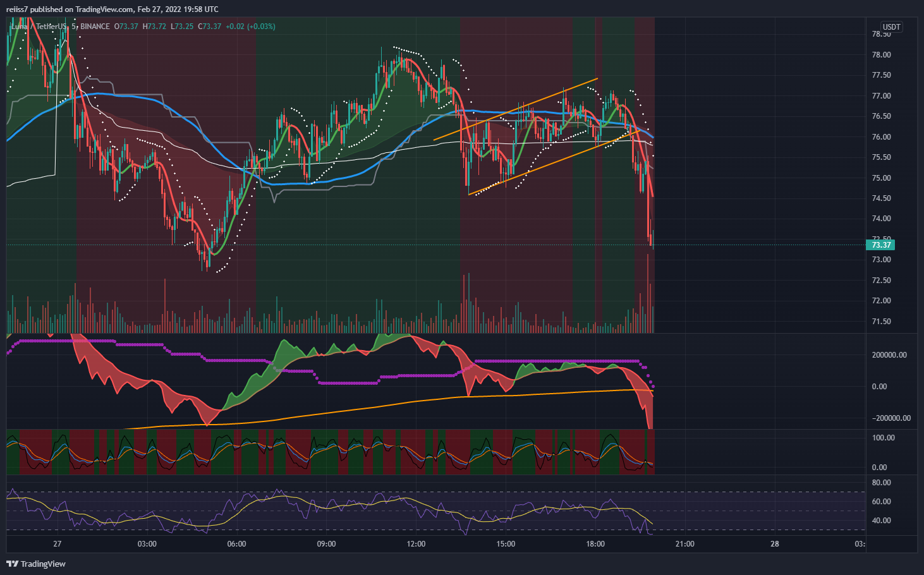
Task: Click the 12:00 time axis label
Action: click(416, 544)
